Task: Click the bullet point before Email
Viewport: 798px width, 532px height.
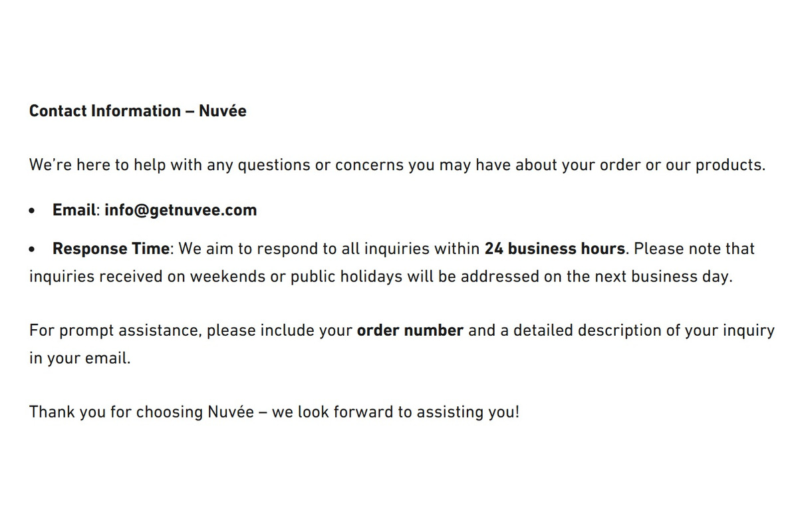Action: point(33,211)
